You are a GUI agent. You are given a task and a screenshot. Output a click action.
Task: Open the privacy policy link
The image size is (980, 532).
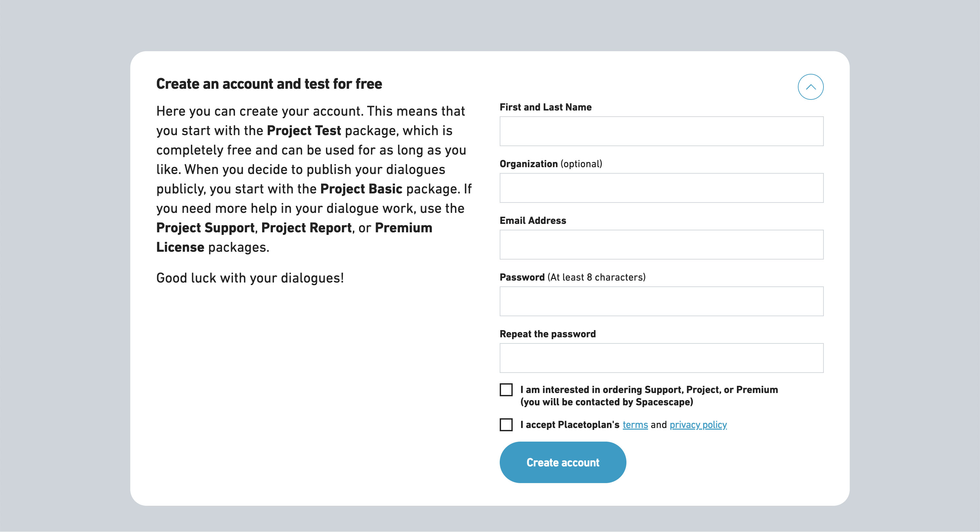(698, 425)
